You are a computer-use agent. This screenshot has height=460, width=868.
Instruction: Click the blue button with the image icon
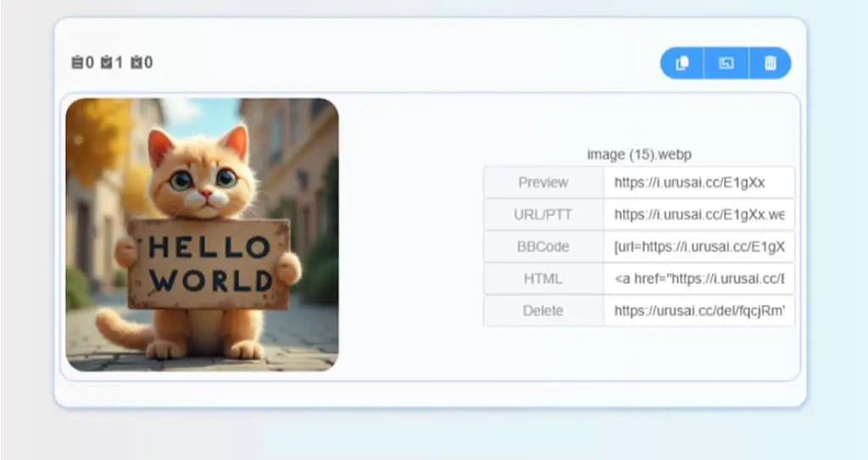[726, 63]
